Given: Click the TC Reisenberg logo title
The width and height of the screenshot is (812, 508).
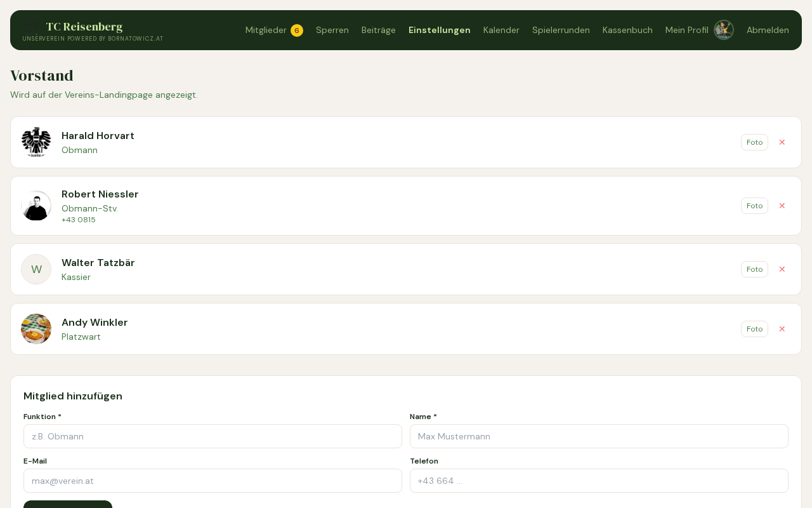Looking at the screenshot, I should pyautogui.click(x=84, y=27).
